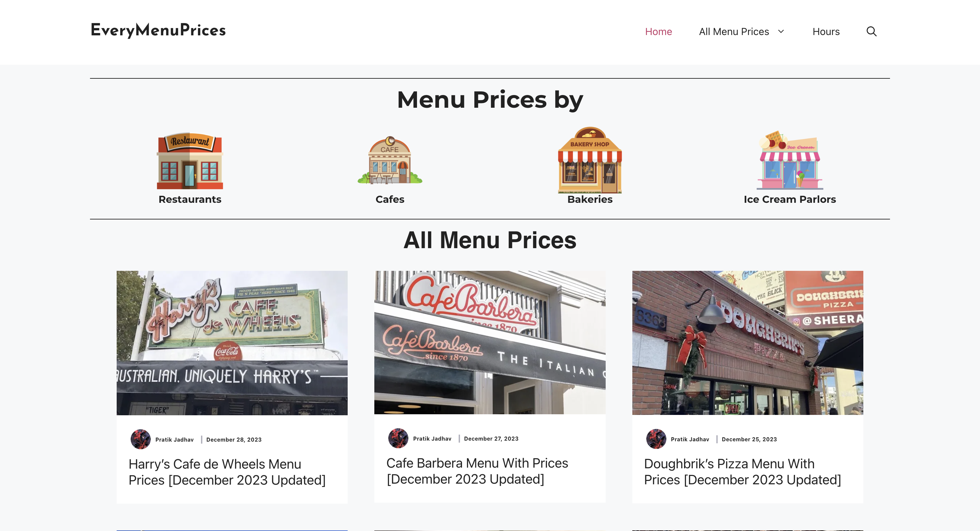The width and height of the screenshot is (980, 531).
Task: Open Harry's Cafe de Wheels sign photo
Action: tap(232, 343)
